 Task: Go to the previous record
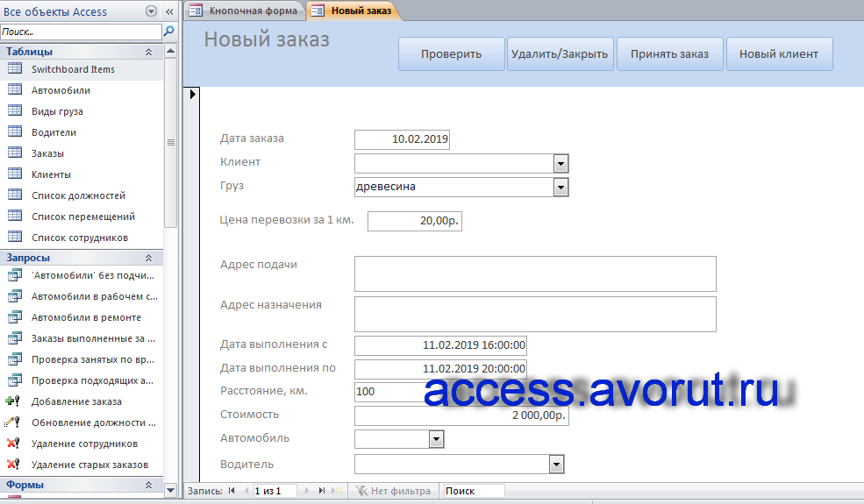[x=246, y=490]
